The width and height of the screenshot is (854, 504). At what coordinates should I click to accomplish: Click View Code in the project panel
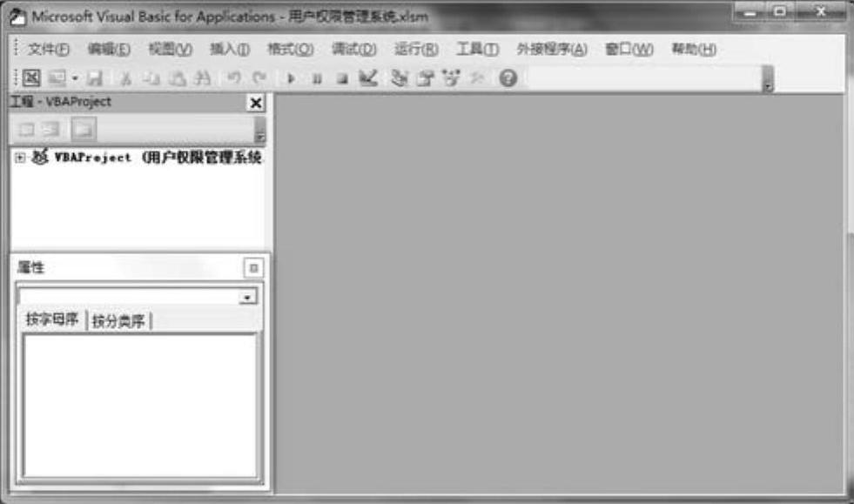(x=26, y=130)
